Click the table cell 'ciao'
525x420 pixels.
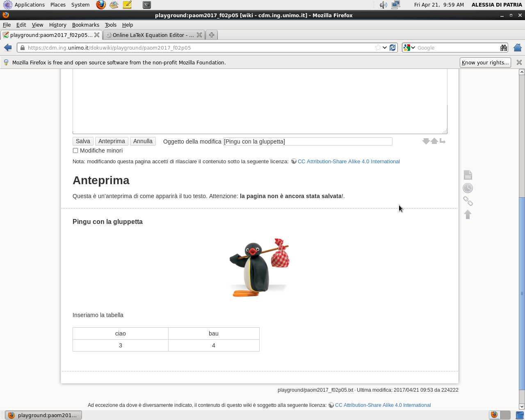coord(121,333)
